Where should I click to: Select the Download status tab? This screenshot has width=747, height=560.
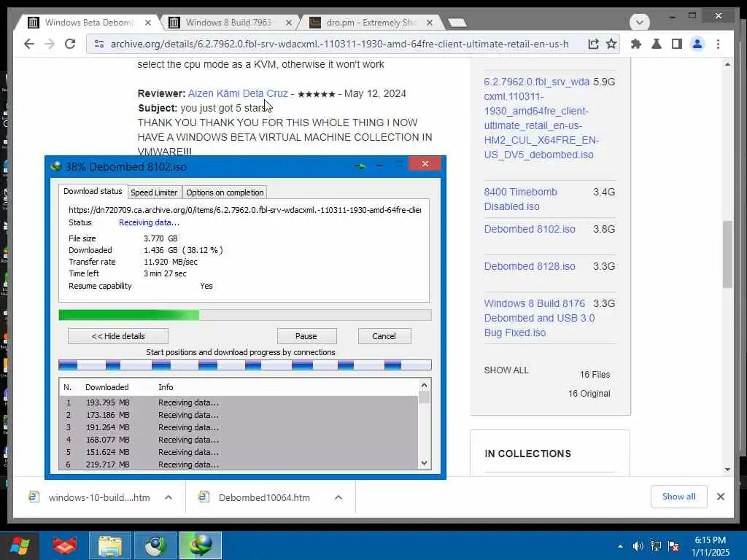93,192
